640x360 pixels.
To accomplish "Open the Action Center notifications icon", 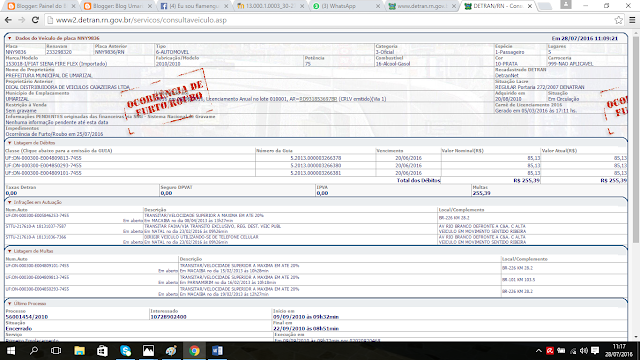I will (x=595, y=351).
